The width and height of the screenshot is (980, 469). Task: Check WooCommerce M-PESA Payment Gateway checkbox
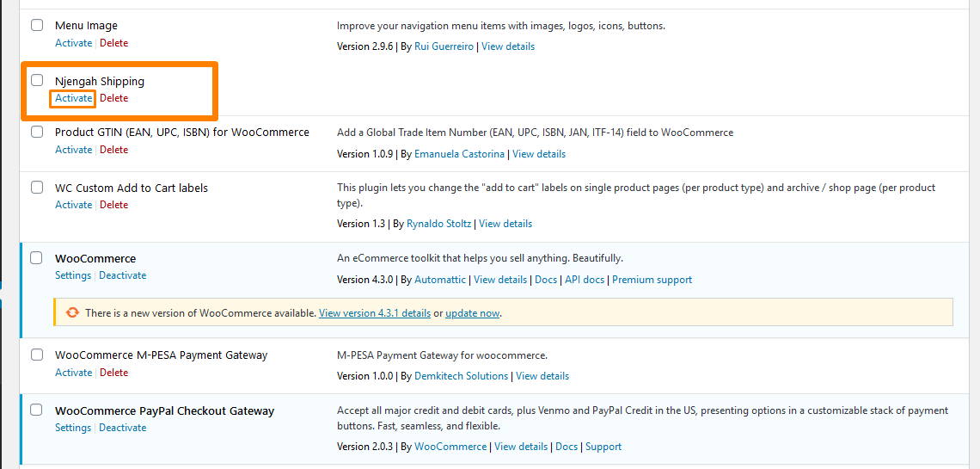37,355
